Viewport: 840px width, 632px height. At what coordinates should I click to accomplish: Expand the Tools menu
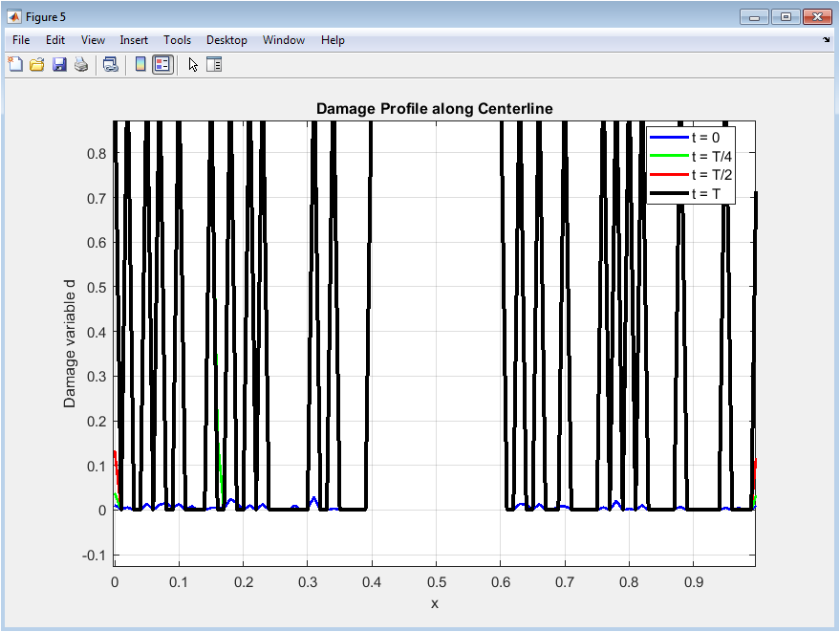pyautogui.click(x=177, y=40)
